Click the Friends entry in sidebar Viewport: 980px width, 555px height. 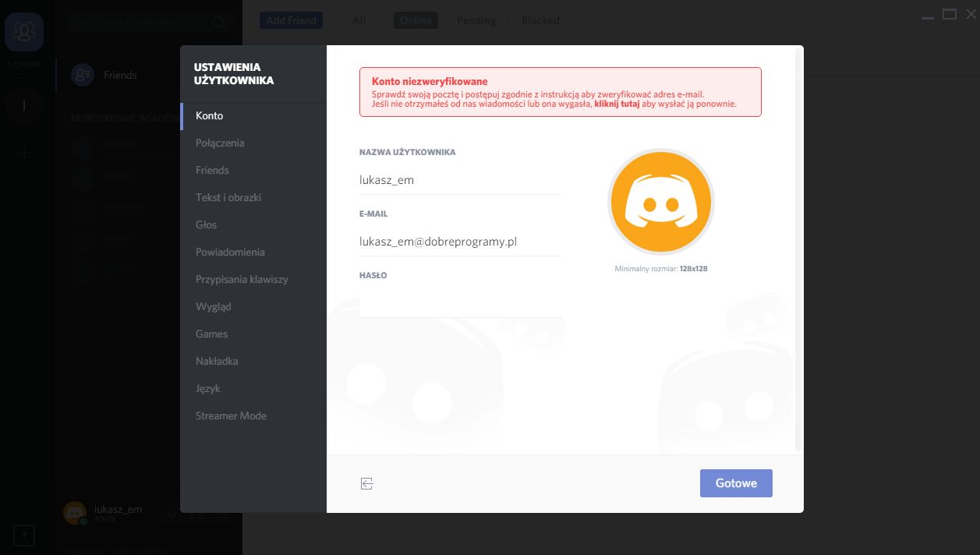coord(119,75)
